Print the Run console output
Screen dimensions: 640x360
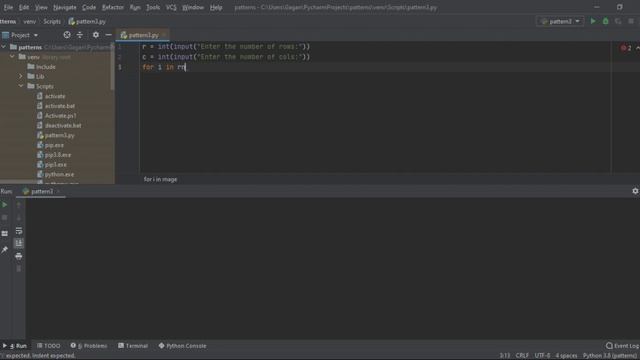19,256
